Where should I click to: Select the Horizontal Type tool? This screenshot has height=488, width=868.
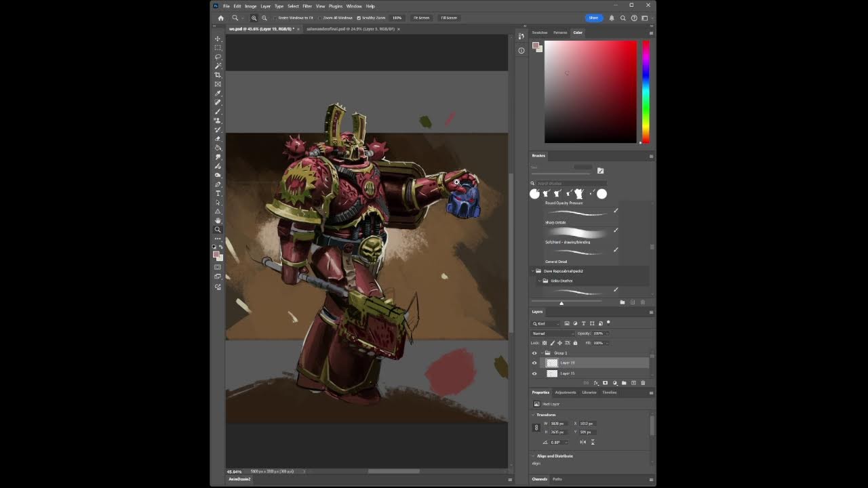pyautogui.click(x=218, y=193)
